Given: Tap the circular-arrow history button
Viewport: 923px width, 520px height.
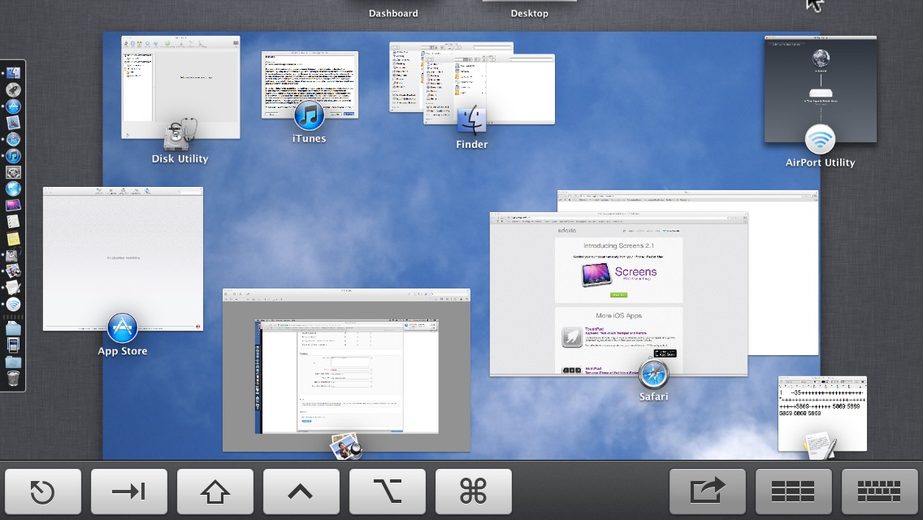Looking at the screenshot, I should click(43, 491).
